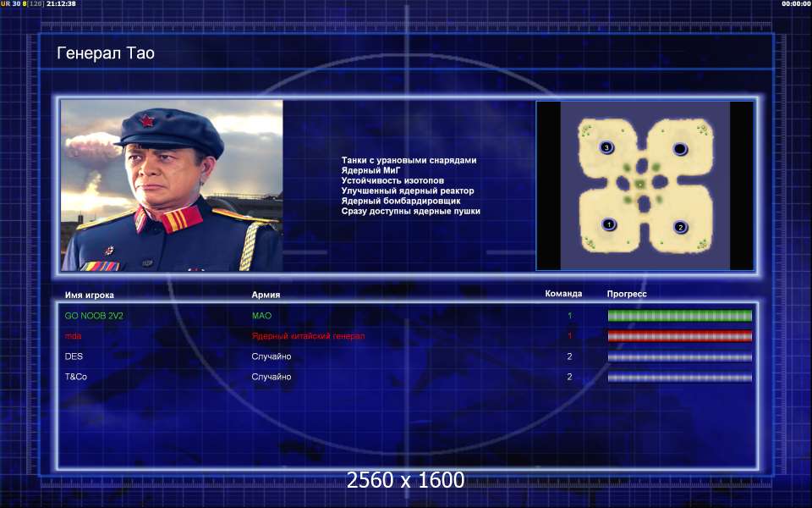Screen dimensions: 812x508
Task: Click start position 2 on the minimap
Action: (680, 227)
